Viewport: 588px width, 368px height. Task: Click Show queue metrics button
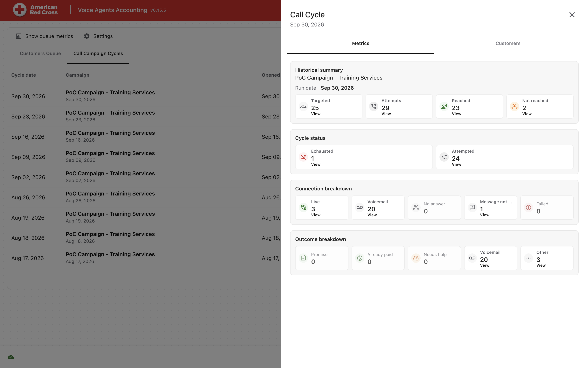tap(45, 36)
